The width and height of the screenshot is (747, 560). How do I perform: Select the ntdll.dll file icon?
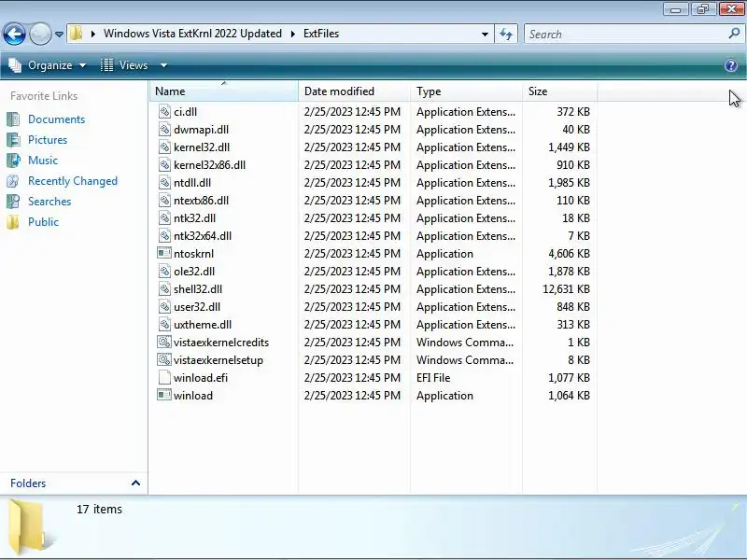[x=164, y=182]
